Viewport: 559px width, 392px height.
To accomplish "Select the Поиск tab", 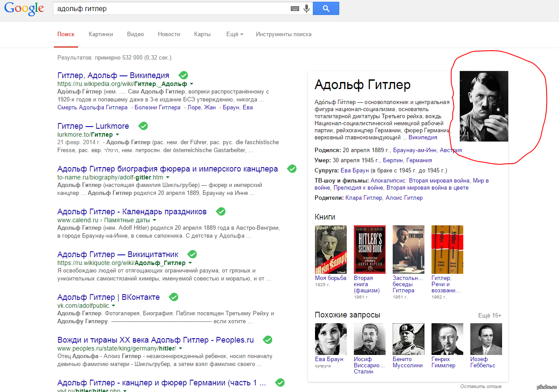I will tap(66, 34).
